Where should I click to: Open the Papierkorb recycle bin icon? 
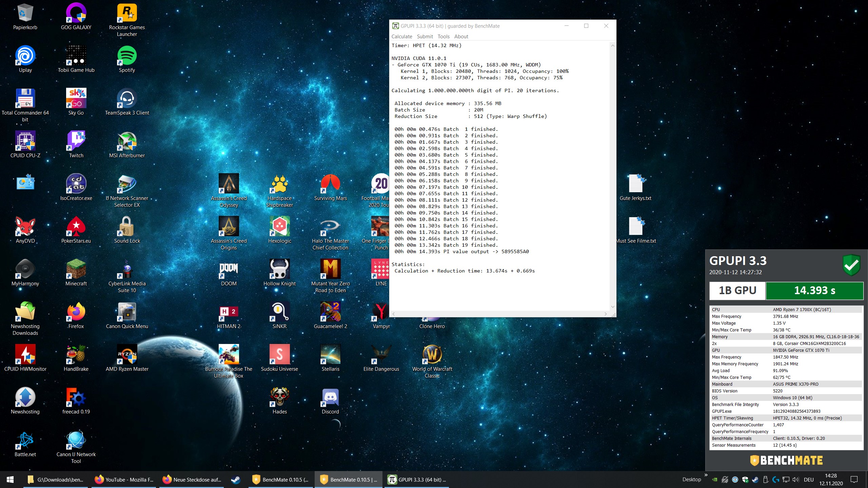[25, 17]
